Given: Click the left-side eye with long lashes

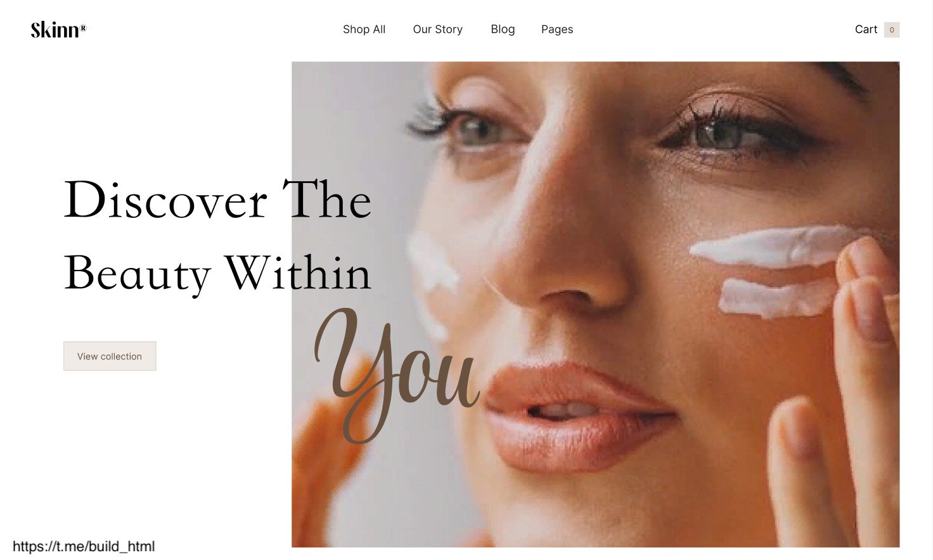Looking at the screenshot, I should point(469,127).
